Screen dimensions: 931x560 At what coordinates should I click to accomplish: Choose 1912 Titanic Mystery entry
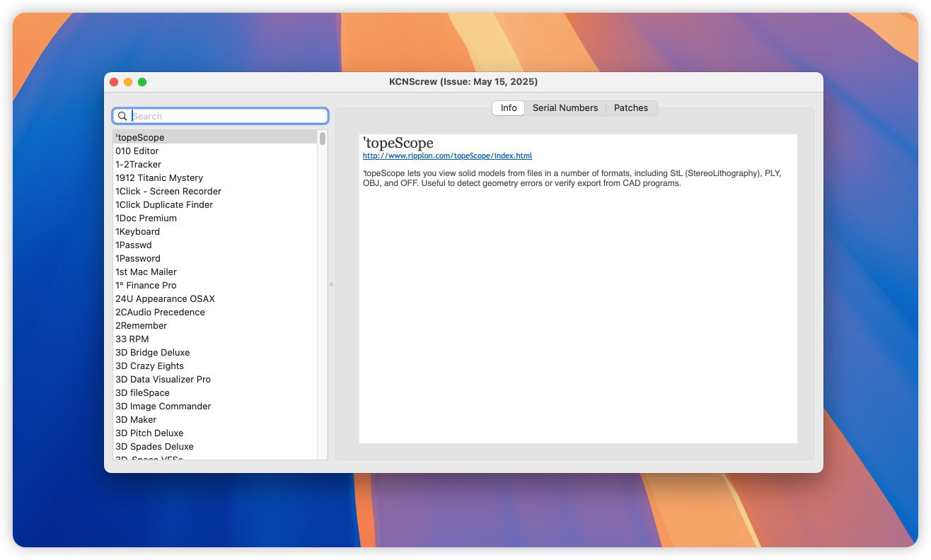coord(216,177)
